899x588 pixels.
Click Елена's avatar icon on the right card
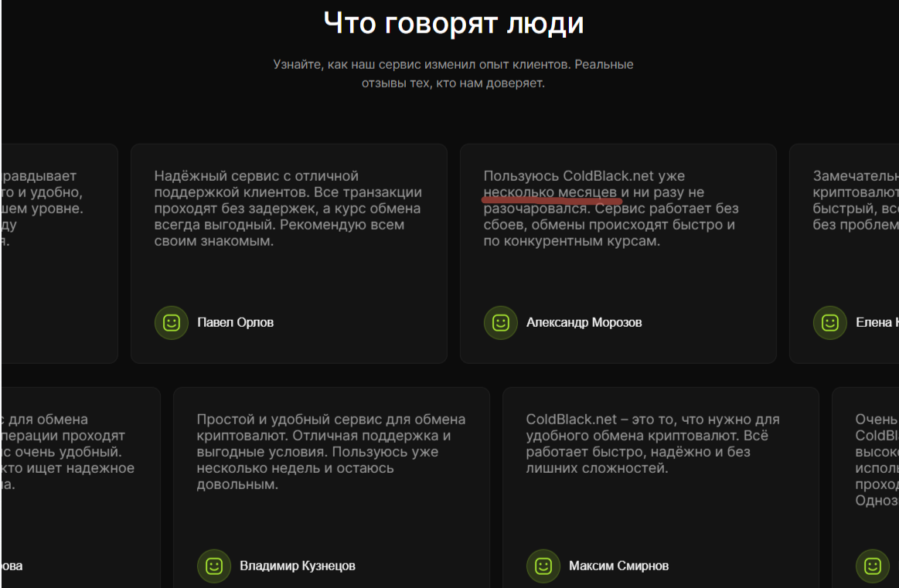click(x=830, y=323)
